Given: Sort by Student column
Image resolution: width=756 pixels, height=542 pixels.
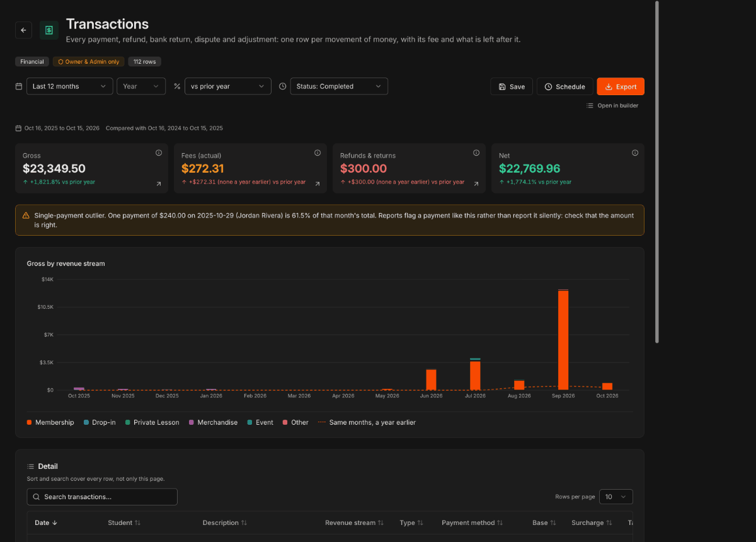Looking at the screenshot, I should point(137,522).
